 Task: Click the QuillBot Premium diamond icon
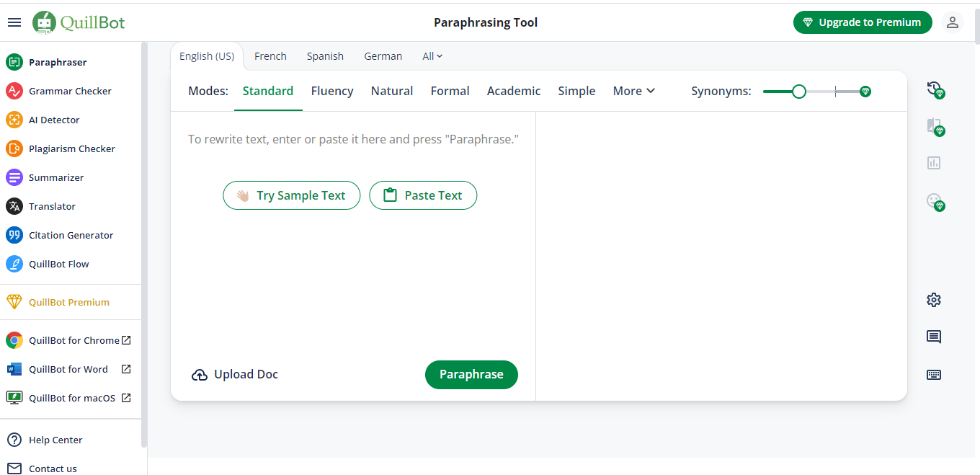click(x=14, y=302)
